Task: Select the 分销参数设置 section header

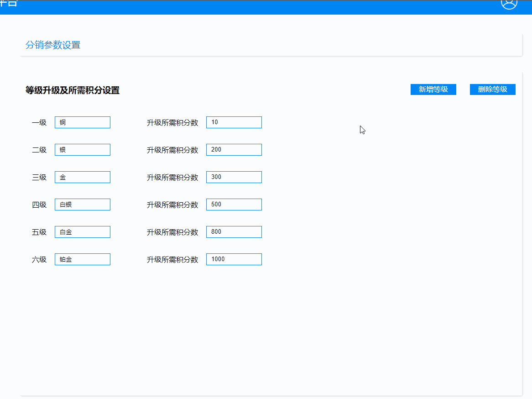Action: 53,45
